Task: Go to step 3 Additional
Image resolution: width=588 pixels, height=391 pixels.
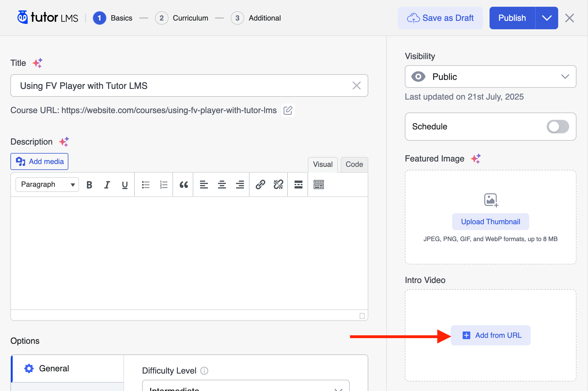Action: point(256,18)
